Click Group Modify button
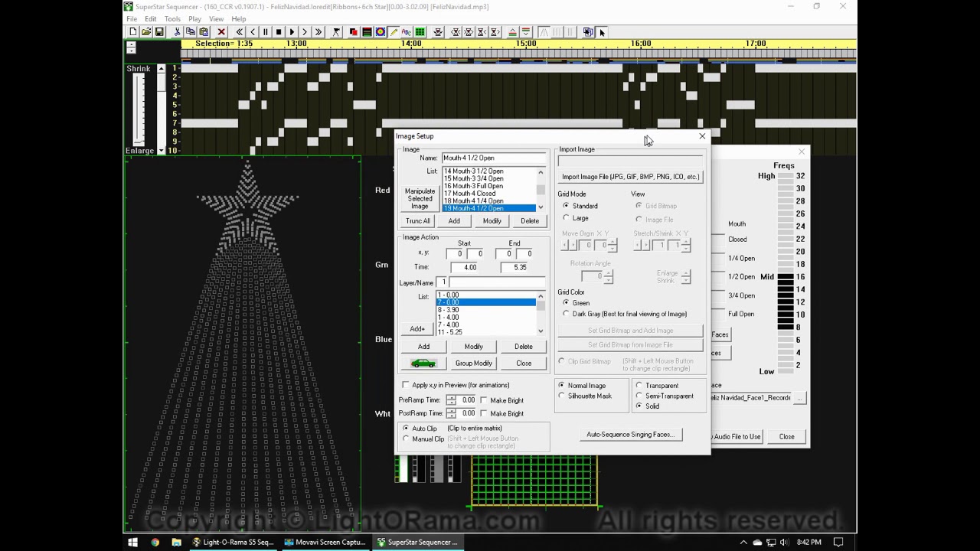This screenshot has height=551, width=980. coord(473,364)
